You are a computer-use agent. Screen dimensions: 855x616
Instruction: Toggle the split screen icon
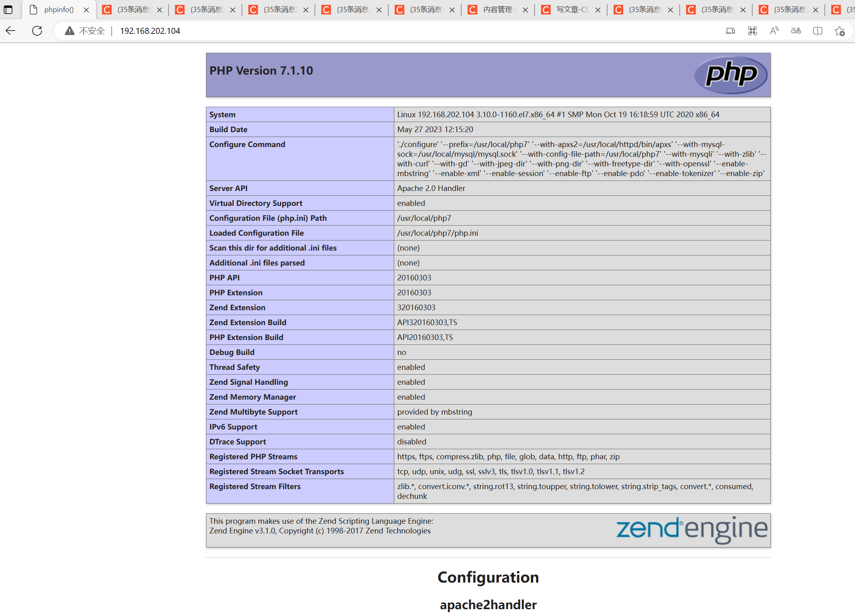(x=818, y=31)
